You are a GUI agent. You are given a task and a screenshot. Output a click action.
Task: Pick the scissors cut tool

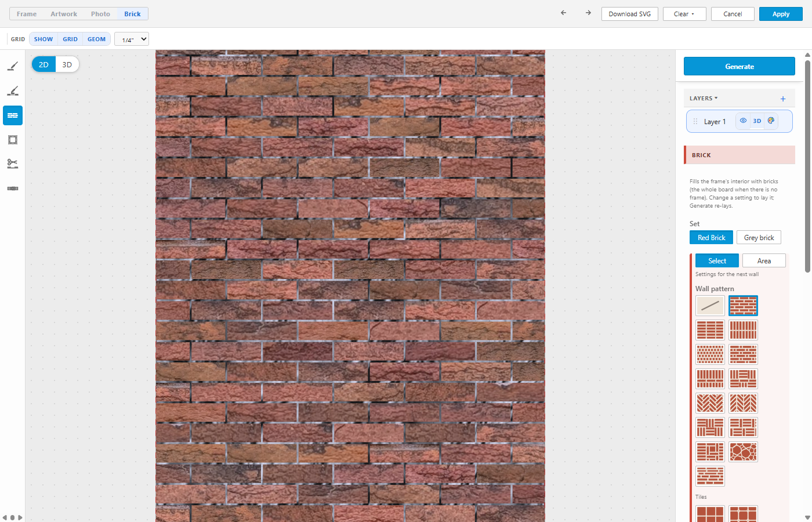click(13, 164)
